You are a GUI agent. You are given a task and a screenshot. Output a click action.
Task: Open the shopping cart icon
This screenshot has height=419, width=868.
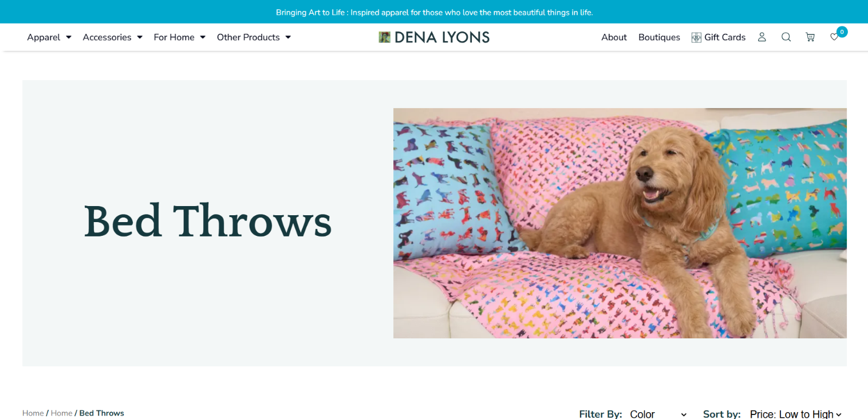[810, 37]
